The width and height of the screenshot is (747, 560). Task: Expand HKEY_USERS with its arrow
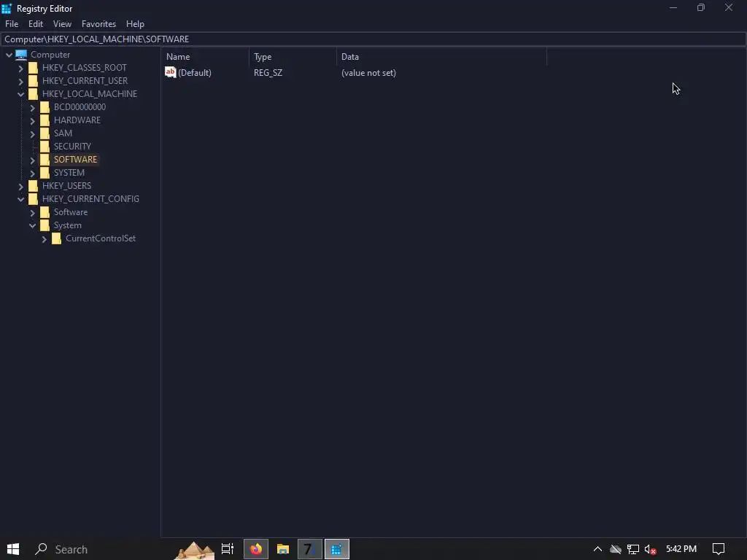[x=21, y=186]
